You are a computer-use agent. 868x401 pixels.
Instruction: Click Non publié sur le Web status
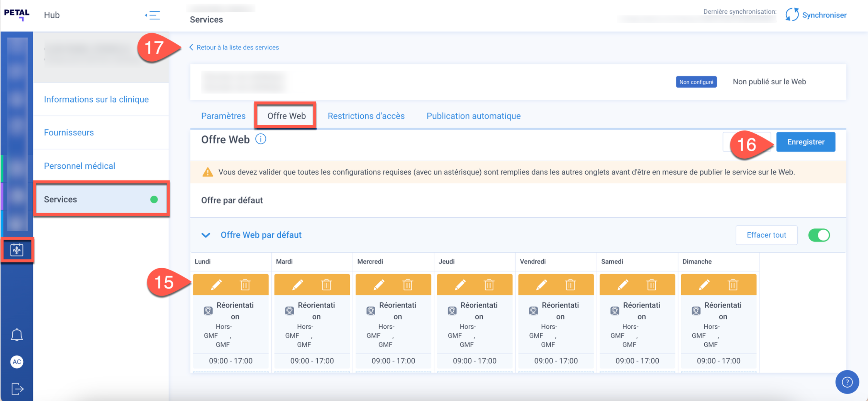769,82
